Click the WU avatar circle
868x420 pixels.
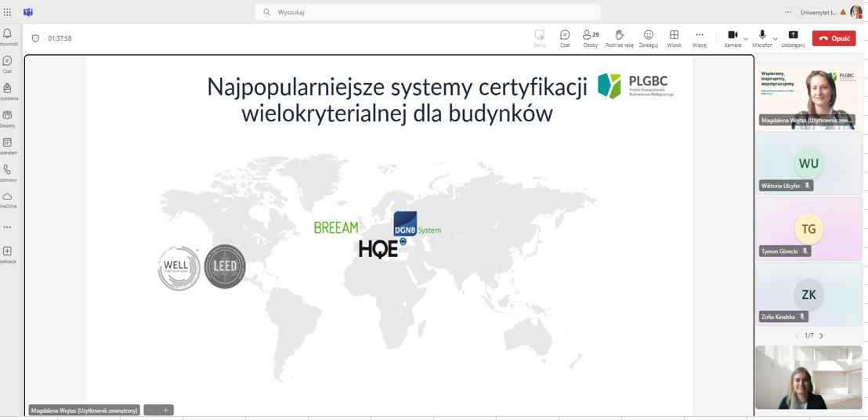pos(808,163)
